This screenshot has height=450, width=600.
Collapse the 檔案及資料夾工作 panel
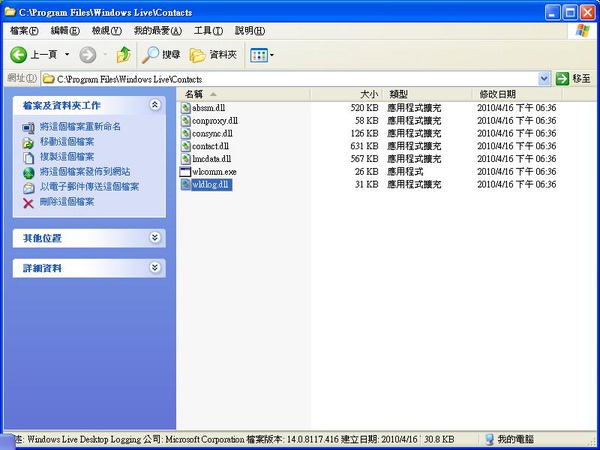pos(155,104)
